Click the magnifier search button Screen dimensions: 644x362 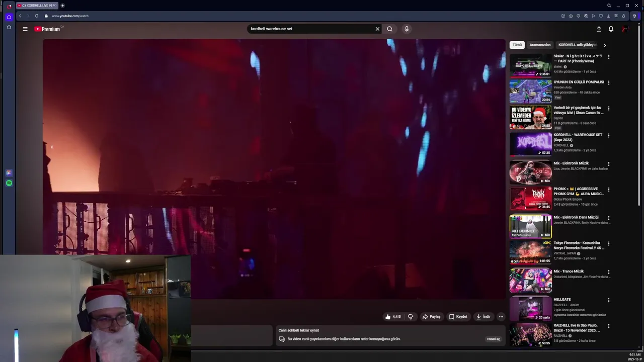[389, 29]
